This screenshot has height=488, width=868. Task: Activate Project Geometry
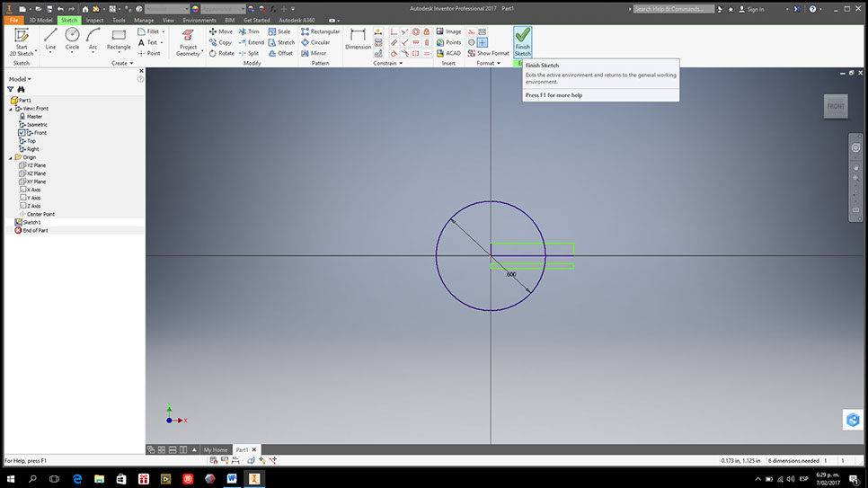[x=188, y=42]
